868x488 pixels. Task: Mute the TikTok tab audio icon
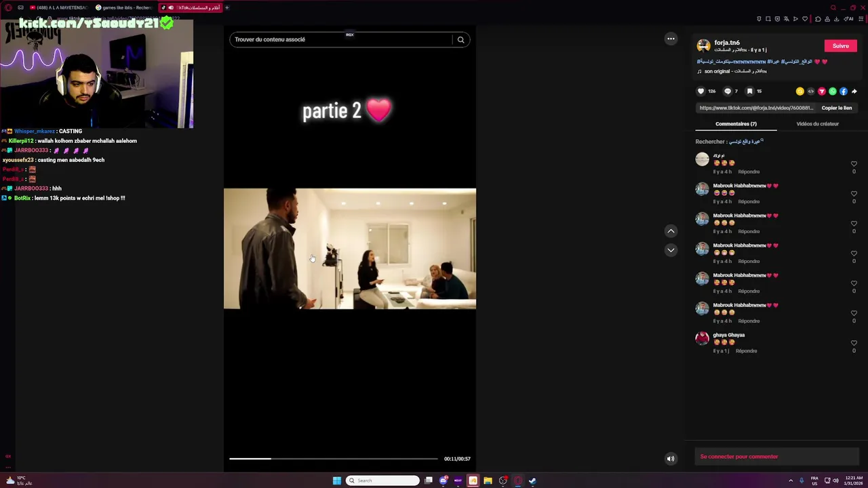click(x=170, y=7)
